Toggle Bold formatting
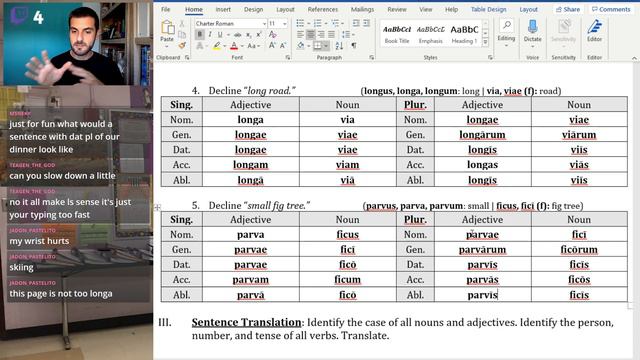Image resolution: width=640 pixels, height=360 pixels. pos(200,35)
